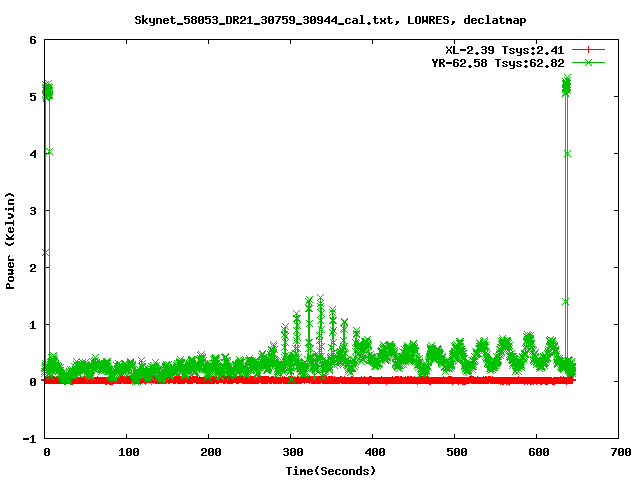The image size is (640, 480).
Task: Click the x-axis tick label 600
Action: point(538,452)
